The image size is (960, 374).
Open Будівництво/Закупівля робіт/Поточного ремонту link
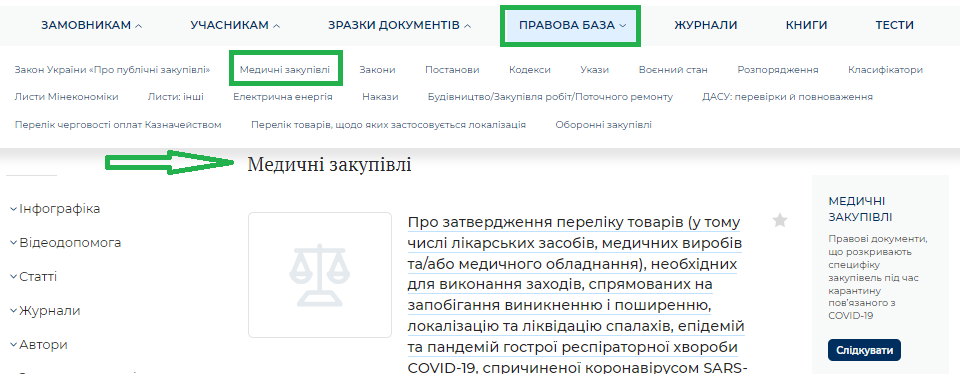[550, 97]
